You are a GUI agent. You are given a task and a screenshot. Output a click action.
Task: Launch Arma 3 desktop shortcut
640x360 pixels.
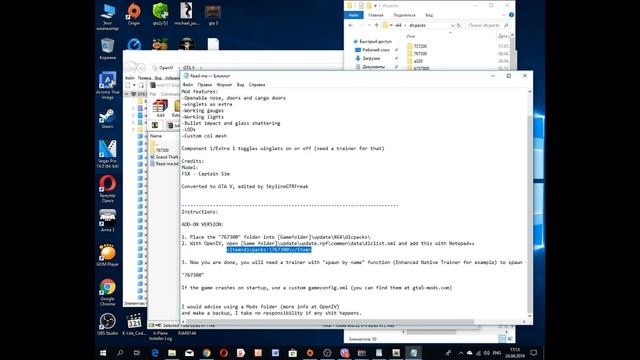pyautogui.click(x=107, y=221)
